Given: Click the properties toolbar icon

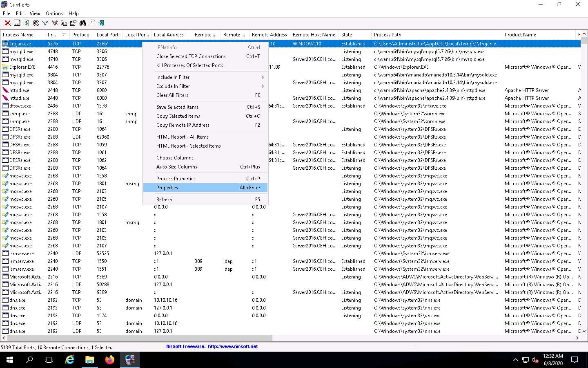Looking at the screenshot, I should click(73, 23).
